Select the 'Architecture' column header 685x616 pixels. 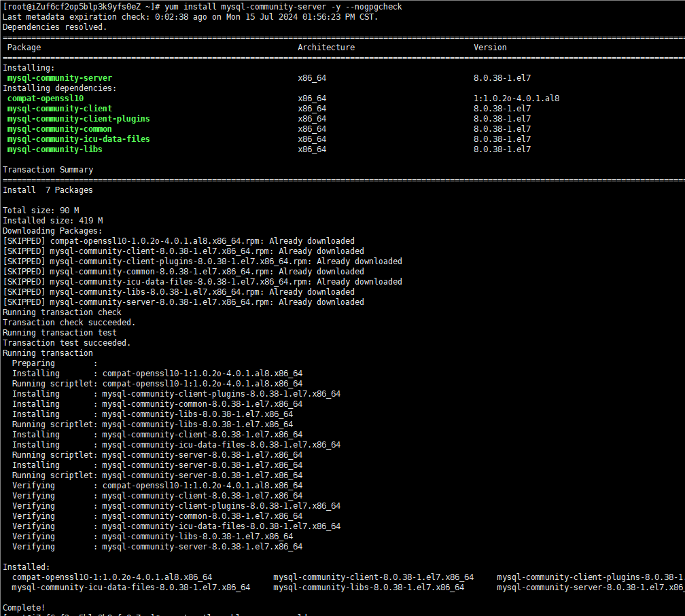pyautogui.click(x=326, y=48)
